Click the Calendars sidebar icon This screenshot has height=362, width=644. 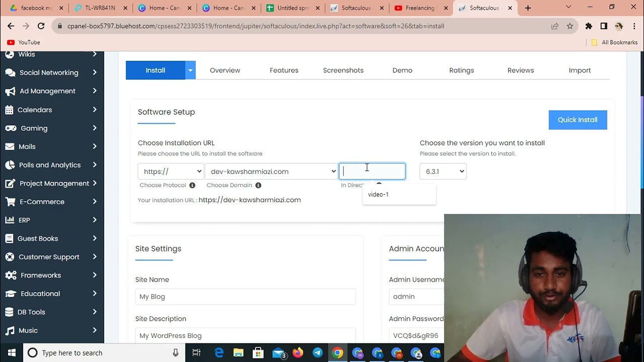coord(9,110)
